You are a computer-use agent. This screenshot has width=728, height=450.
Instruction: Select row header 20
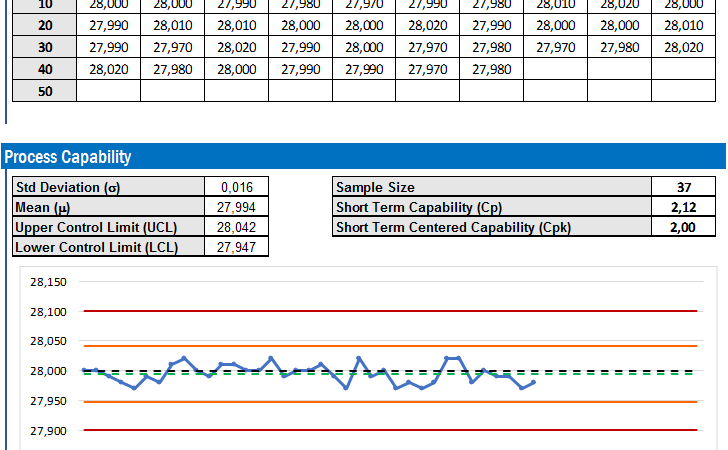45,25
